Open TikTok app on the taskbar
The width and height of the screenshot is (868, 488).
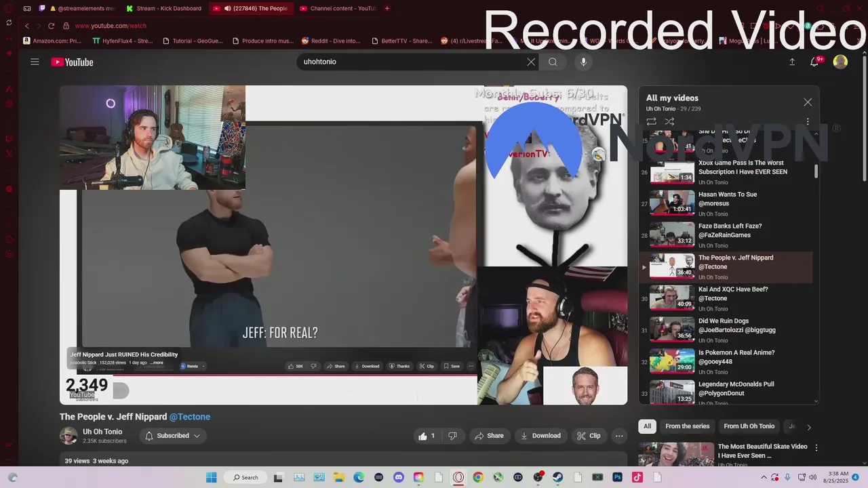point(637,477)
